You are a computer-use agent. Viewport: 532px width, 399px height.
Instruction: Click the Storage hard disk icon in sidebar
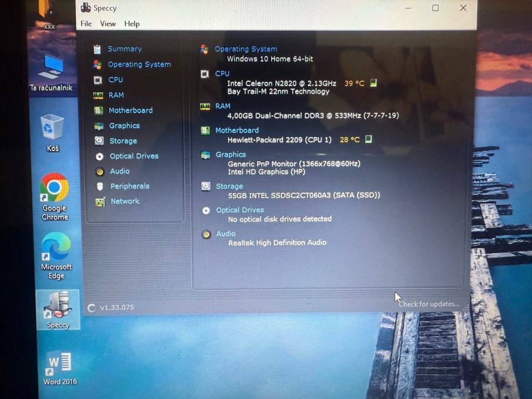pyautogui.click(x=99, y=141)
